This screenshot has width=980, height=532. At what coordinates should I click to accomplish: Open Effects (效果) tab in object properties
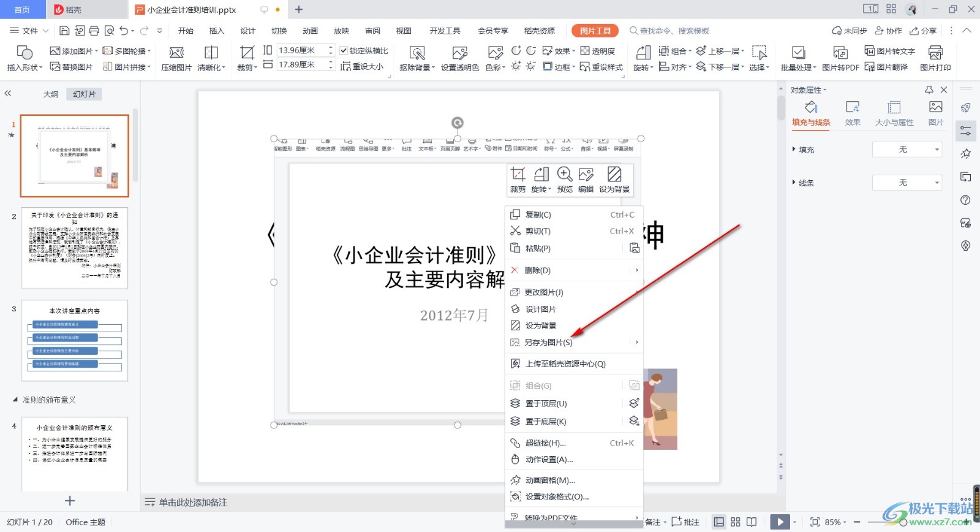[853, 113]
